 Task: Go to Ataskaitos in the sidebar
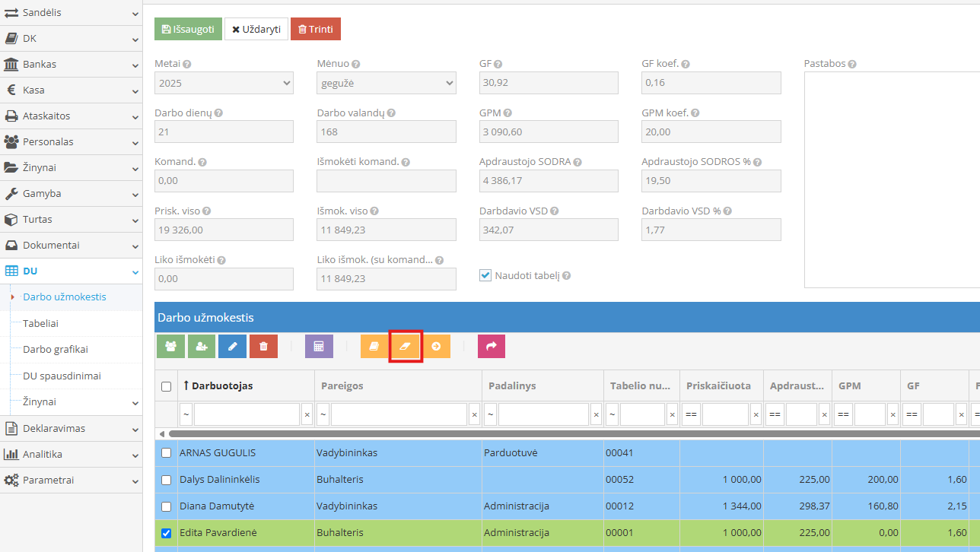72,116
